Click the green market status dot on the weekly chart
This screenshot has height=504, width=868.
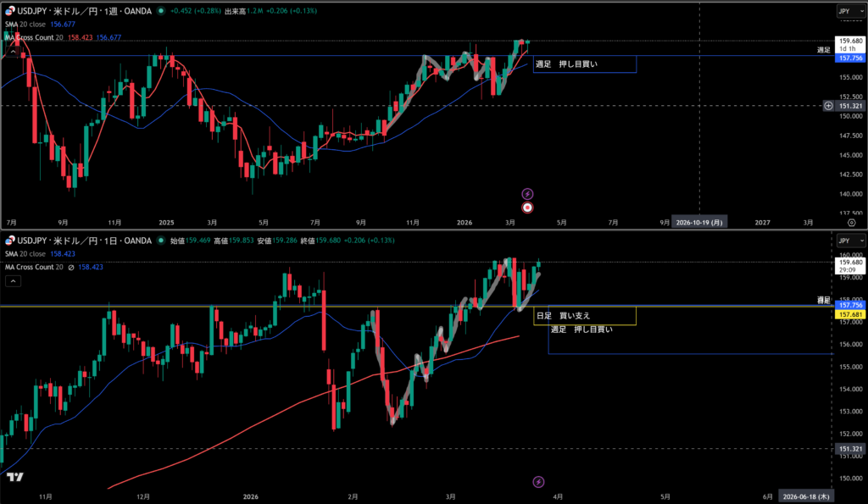(160, 11)
